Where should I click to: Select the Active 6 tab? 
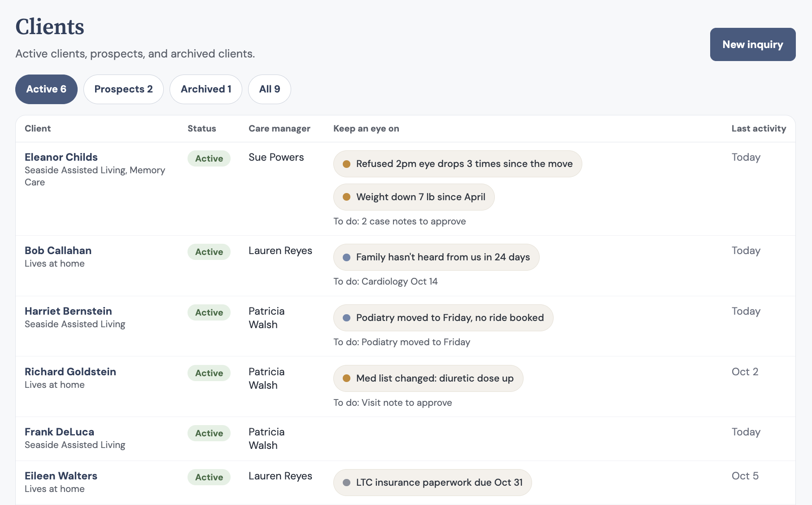[46, 89]
